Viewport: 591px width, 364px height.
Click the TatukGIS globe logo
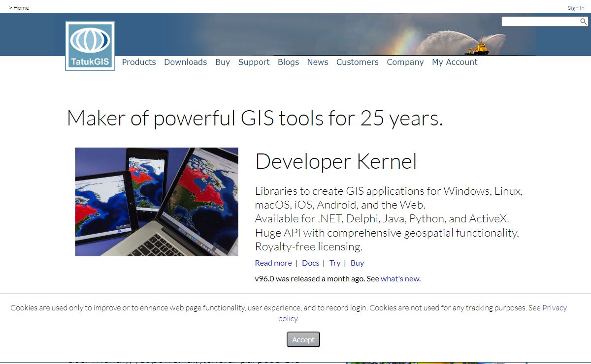[90, 46]
